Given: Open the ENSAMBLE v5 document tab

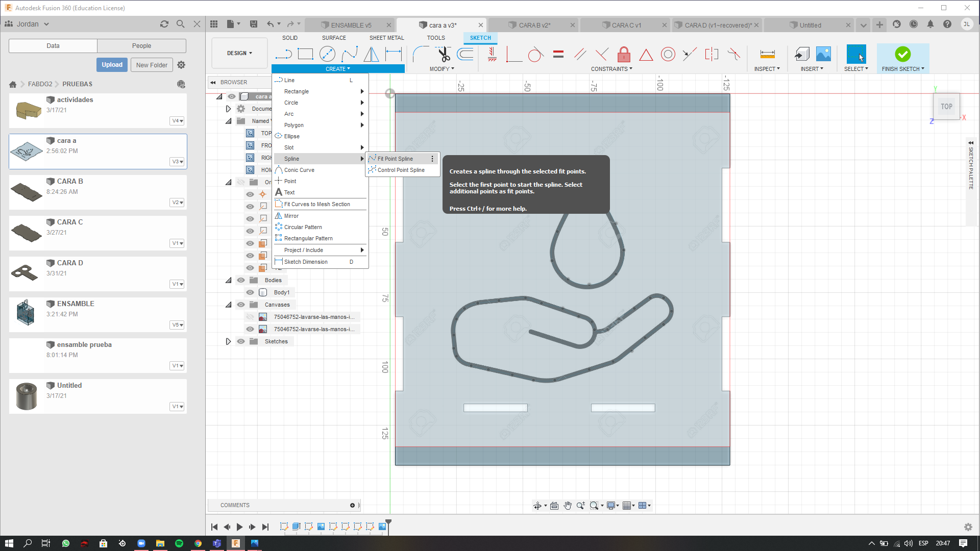Looking at the screenshot, I should (x=350, y=25).
